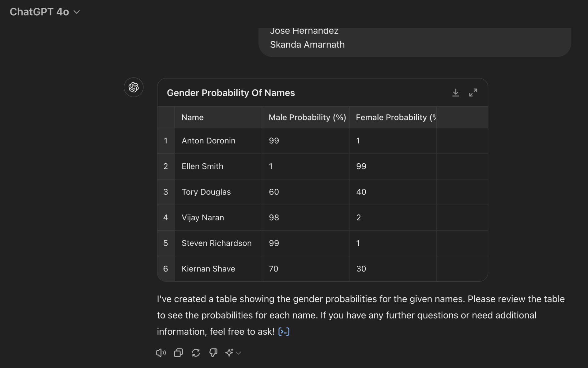Select the Tory Douglas name cell
Image resolution: width=588 pixels, height=368 pixels.
206,192
